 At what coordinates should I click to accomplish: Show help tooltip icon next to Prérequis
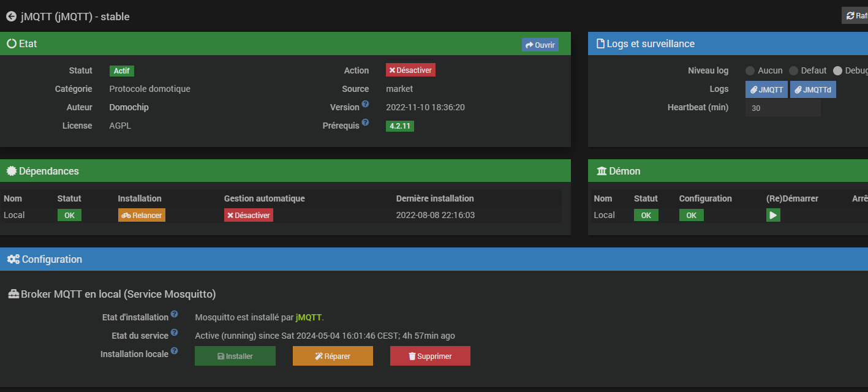tap(365, 123)
